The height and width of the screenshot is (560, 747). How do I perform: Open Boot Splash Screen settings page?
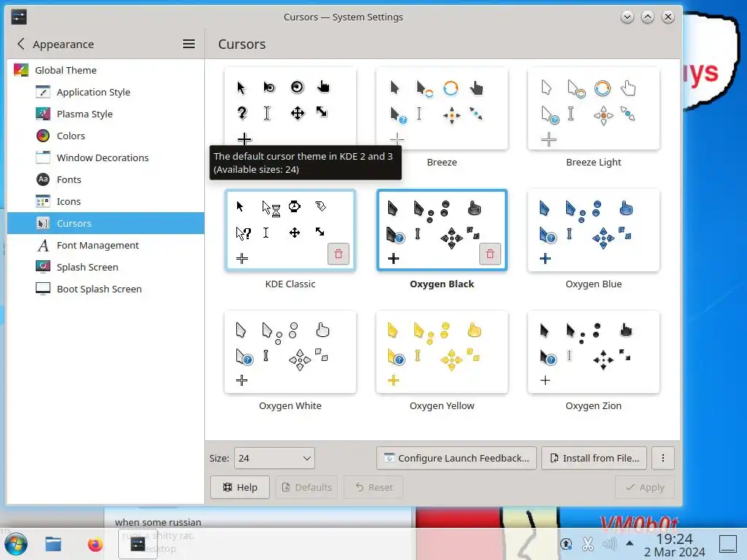click(x=106, y=289)
